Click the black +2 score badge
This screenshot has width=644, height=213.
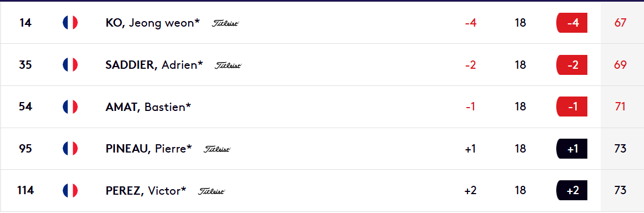coord(572,190)
